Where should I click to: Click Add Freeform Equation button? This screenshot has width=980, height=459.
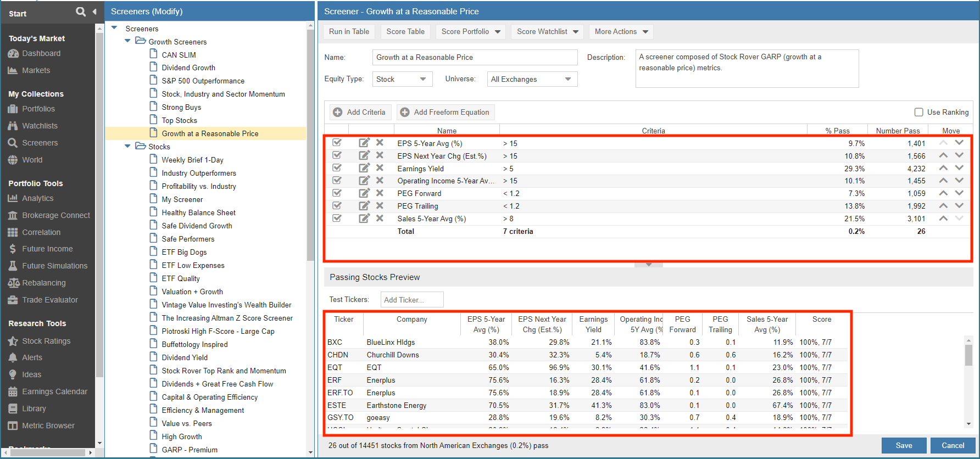445,112
